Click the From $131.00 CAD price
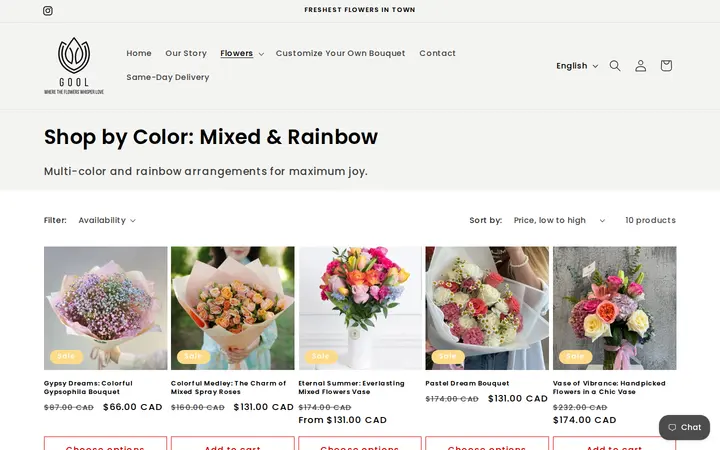720x450 pixels. coord(343,420)
